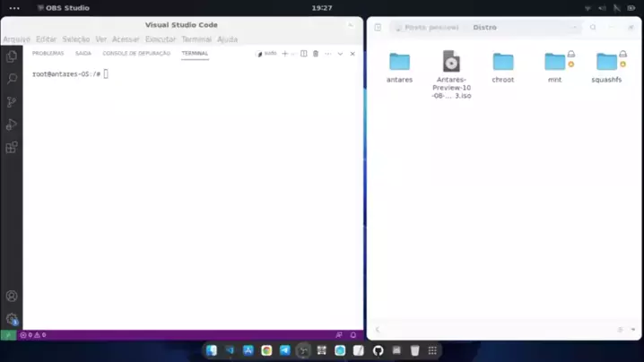Open the Run and Debug view
This screenshot has height=362, width=644.
coord(12,125)
